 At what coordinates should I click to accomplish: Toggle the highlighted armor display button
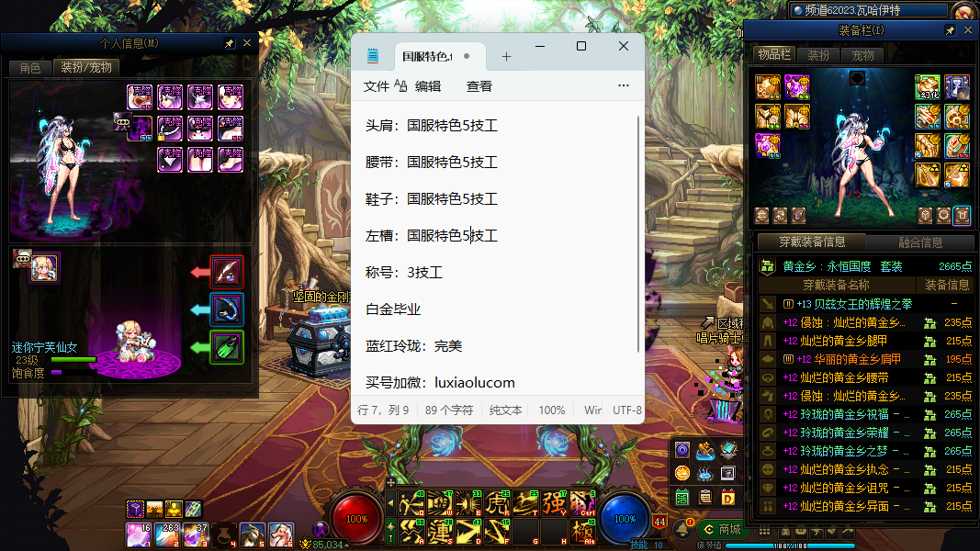pos(961,215)
